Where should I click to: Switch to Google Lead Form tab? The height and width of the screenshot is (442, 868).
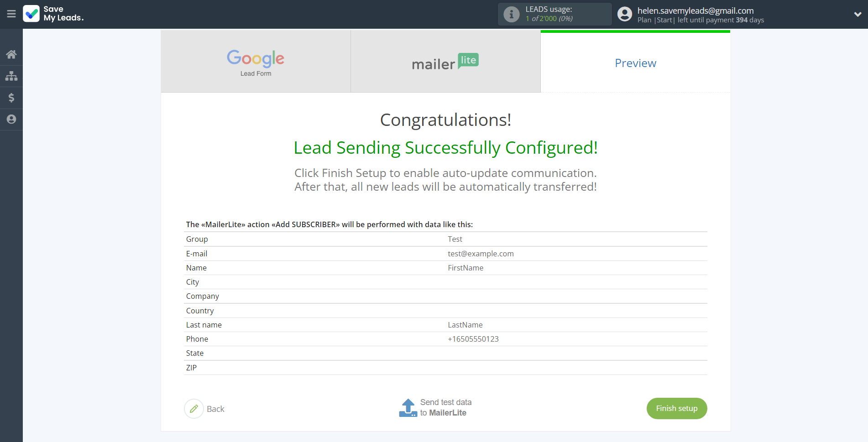tap(256, 62)
